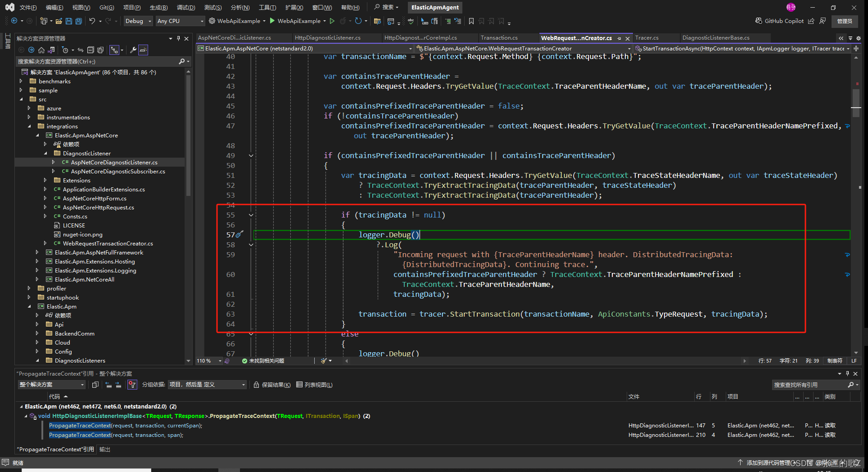Click the Undo arrow in the toolbar
The width and height of the screenshot is (868, 472).
[92, 21]
